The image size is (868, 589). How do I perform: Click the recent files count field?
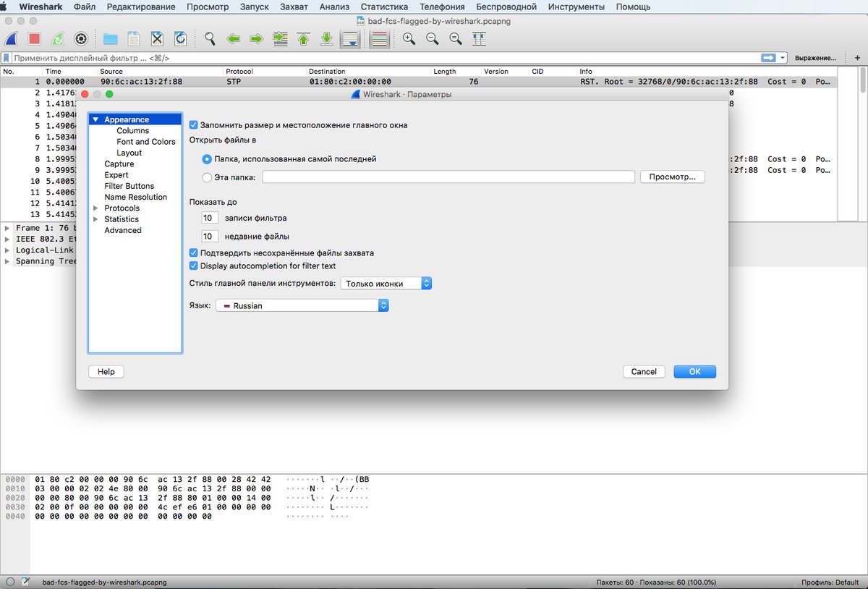210,237
